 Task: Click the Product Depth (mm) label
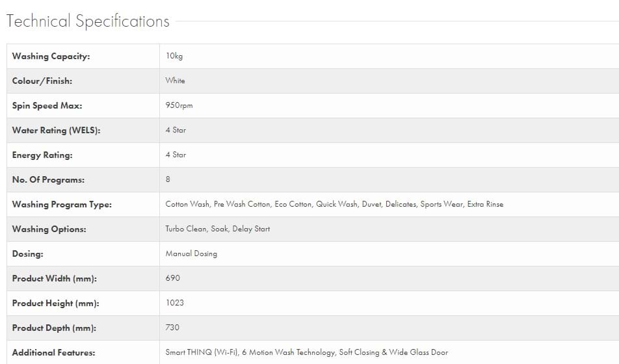(55, 328)
